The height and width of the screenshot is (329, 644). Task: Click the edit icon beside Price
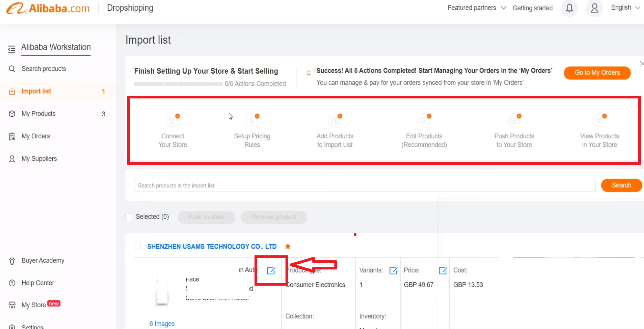pyautogui.click(x=443, y=270)
